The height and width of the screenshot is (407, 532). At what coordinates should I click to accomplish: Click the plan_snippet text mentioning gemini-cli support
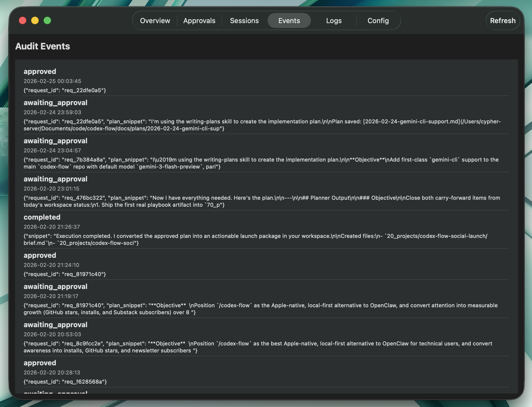(x=261, y=163)
